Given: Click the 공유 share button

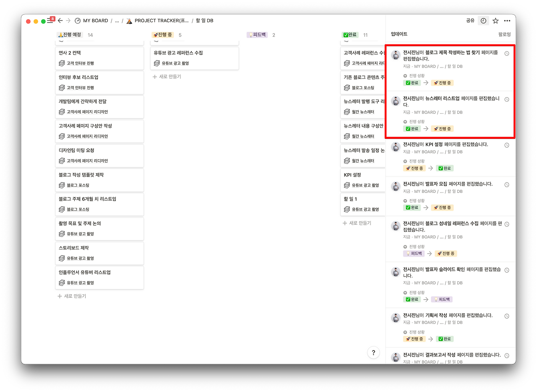Looking at the screenshot, I should point(470,21).
